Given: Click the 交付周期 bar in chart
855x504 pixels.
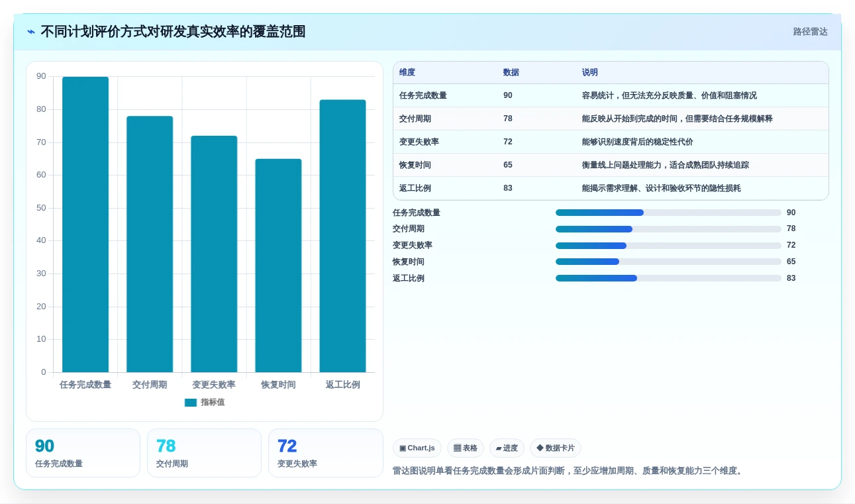Looking at the screenshot, I should click(150, 244).
